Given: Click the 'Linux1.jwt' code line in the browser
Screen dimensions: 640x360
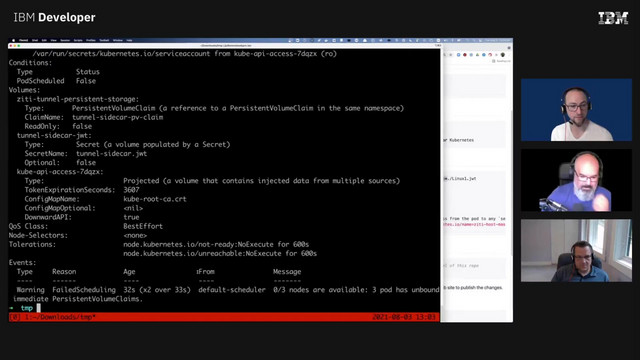Looking at the screenshot, I should coord(460,178).
